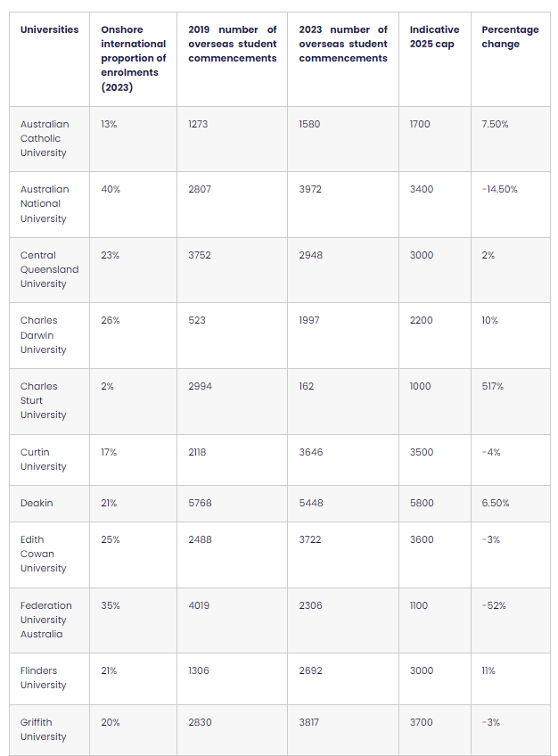The height and width of the screenshot is (756, 558).
Task: Click the 2023 overseas student commencements header
Action: click(343, 44)
